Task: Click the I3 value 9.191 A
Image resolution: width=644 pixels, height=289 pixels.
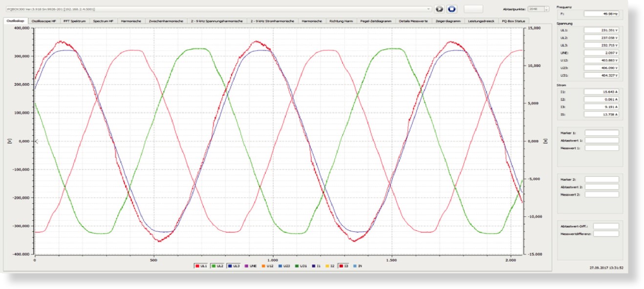Action: tap(601, 107)
